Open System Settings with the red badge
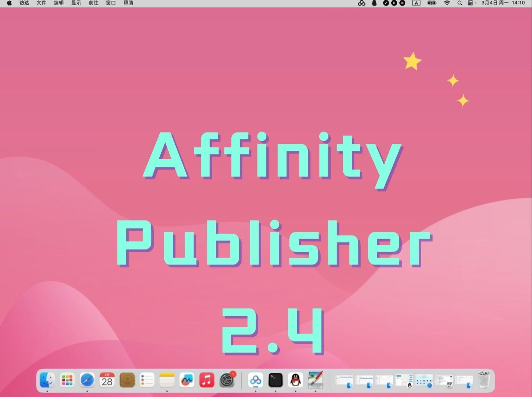This screenshot has width=532, height=397. click(227, 380)
